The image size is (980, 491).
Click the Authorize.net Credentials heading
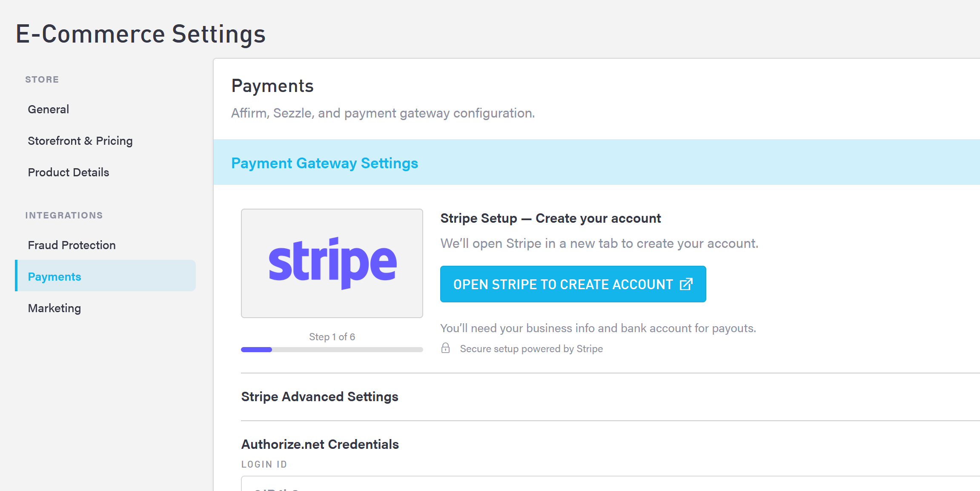click(320, 444)
